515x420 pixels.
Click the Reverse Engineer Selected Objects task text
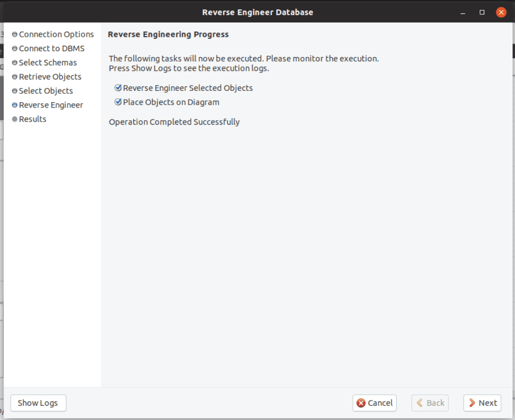pyautogui.click(x=188, y=88)
